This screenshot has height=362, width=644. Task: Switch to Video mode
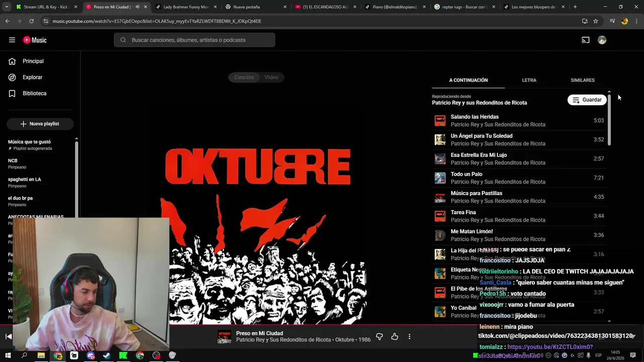point(272,77)
